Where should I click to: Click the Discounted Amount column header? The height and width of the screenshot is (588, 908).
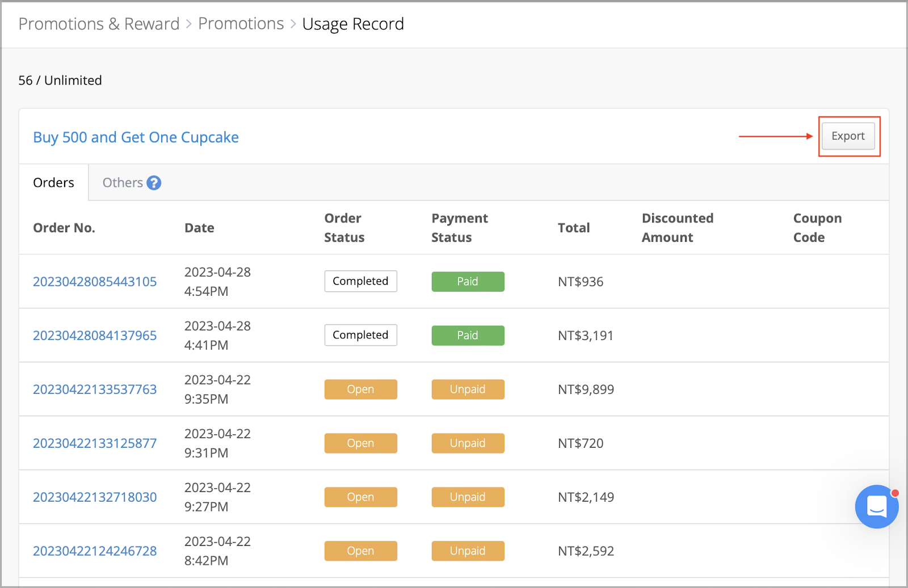pos(678,228)
